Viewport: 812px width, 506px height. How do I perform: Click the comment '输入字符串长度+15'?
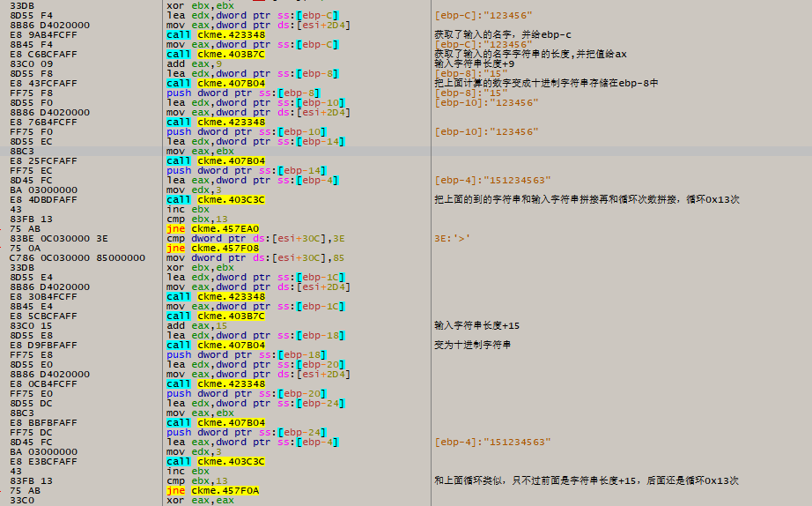(477, 325)
